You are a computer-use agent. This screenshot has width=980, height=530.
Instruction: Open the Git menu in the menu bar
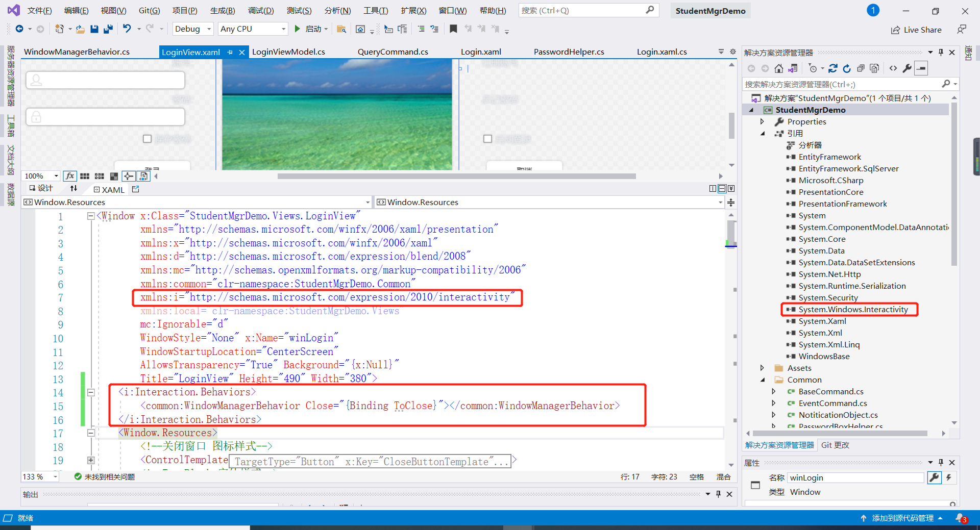pos(149,10)
